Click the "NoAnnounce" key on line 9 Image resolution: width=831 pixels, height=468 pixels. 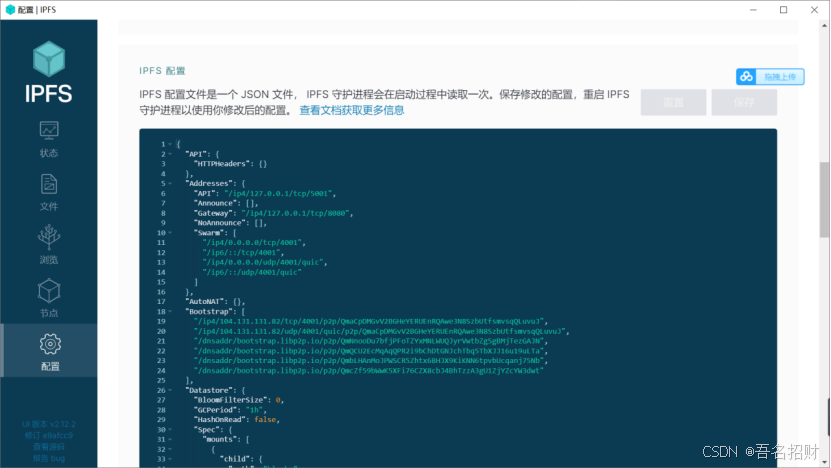(x=219, y=223)
